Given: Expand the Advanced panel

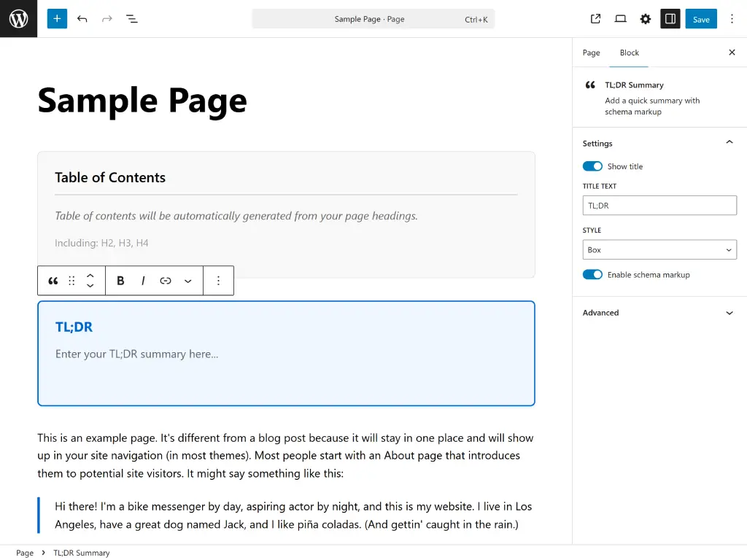Looking at the screenshot, I should coord(659,313).
